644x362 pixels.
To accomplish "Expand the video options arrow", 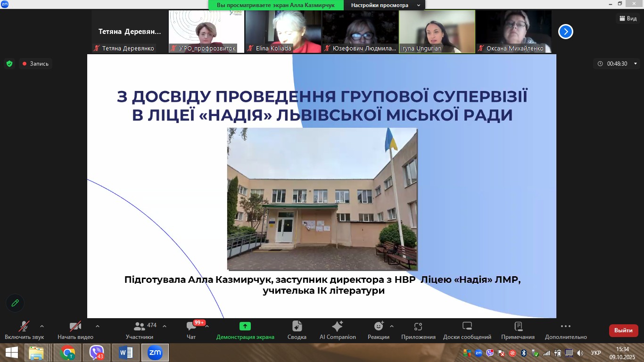I will click(x=98, y=326).
